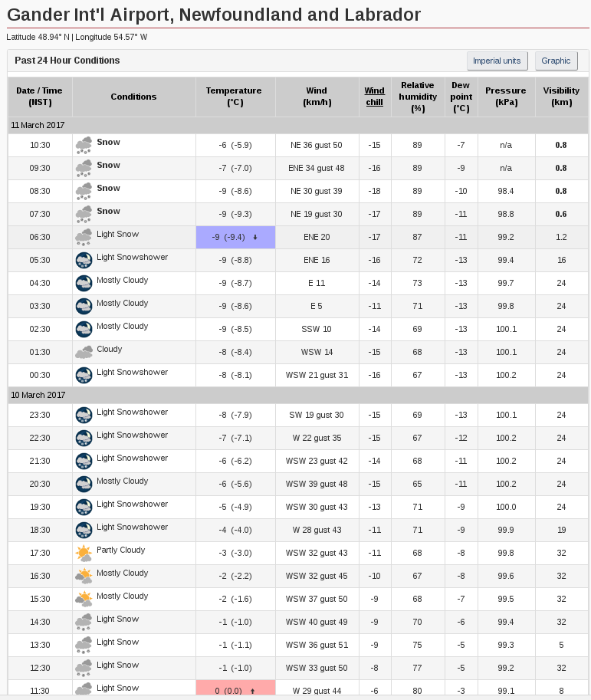Select the 10 March 2017 date row

pyautogui.click(x=297, y=395)
